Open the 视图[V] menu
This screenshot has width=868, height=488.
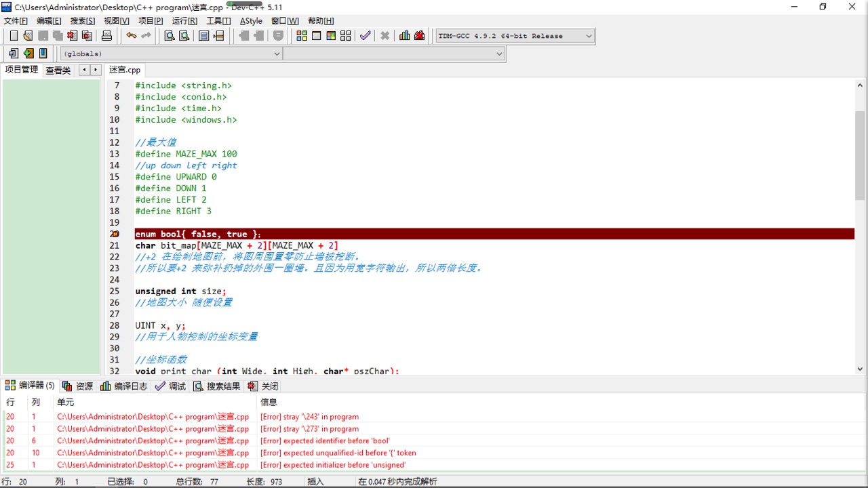click(117, 21)
